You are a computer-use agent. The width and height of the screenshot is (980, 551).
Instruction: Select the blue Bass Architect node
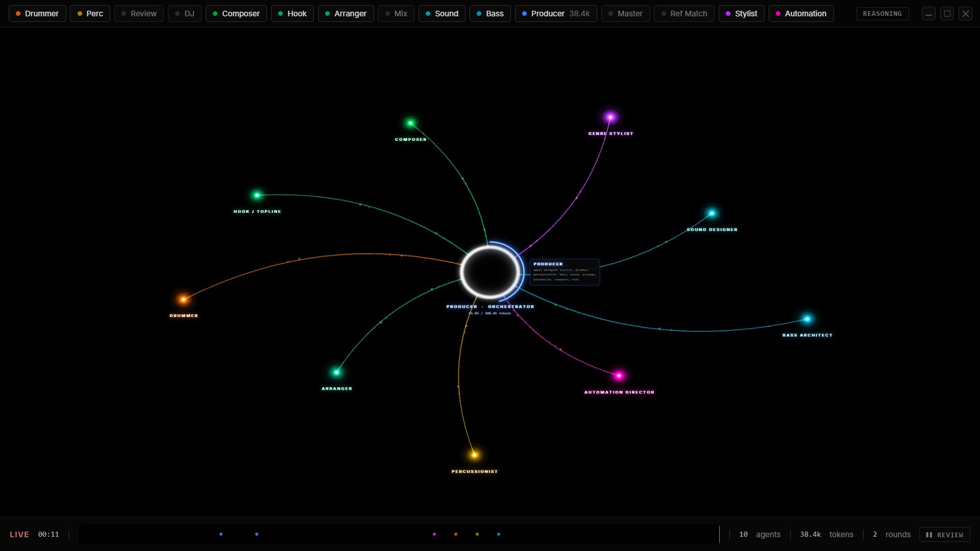(807, 319)
